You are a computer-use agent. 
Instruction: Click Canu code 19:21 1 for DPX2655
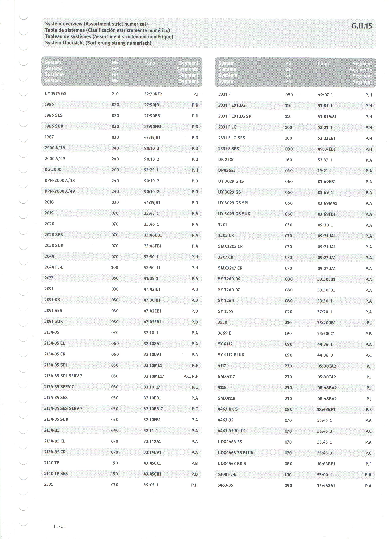pyautogui.click(x=325, y=171)
